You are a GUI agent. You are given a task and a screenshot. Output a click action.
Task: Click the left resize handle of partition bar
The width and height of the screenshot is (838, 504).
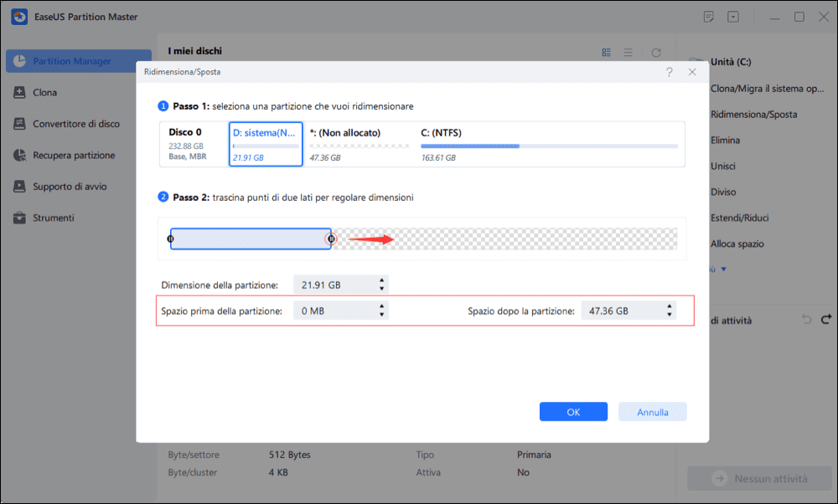pyautogui.click(x=170, y=239)
